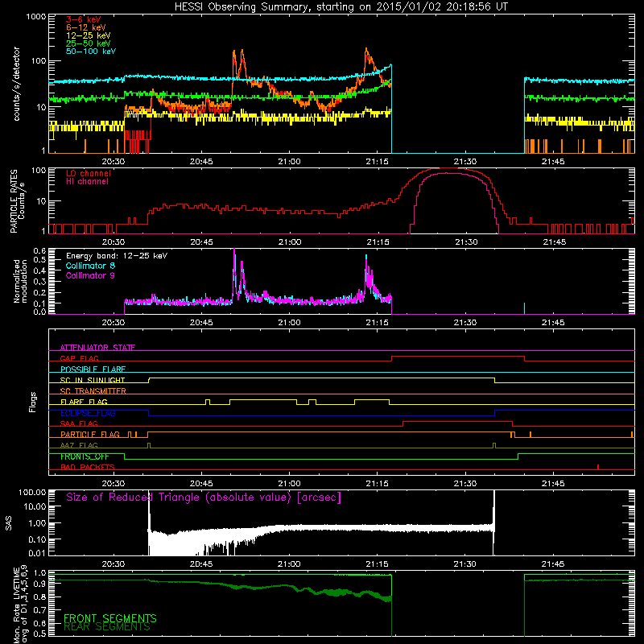Click the FRONT SEGMENTS legend label
The image size is (644, 644).
coord(110,618)
